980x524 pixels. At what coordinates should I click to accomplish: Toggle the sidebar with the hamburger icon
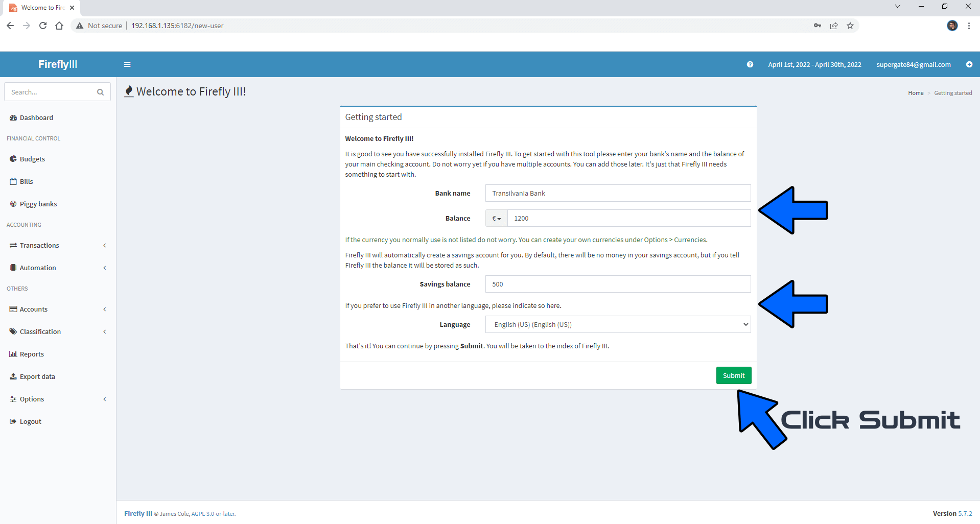click(x=127, y=64)
